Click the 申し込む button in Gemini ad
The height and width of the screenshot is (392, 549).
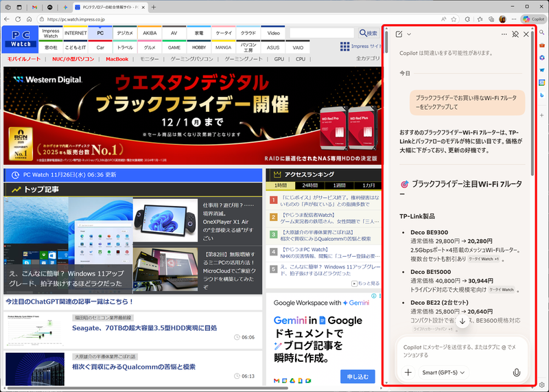358,377
